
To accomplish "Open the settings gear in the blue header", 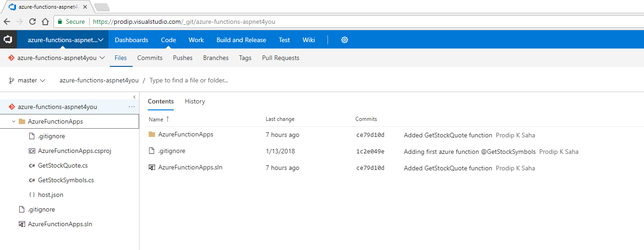I will [344, 40].
